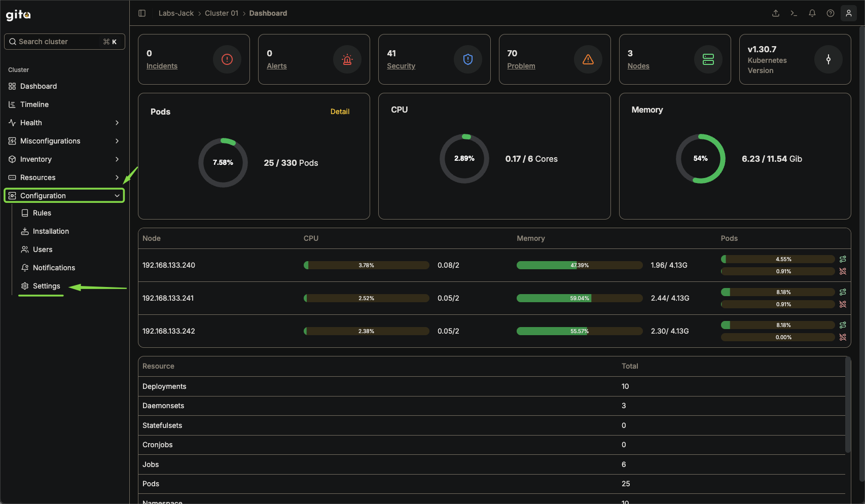Open the Security link

pos(401,66)
